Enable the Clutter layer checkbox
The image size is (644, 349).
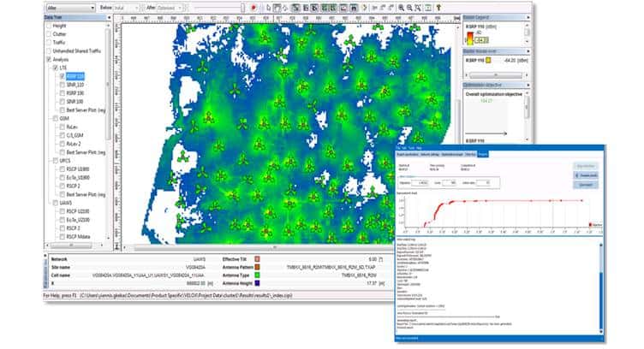pos(47,36)
